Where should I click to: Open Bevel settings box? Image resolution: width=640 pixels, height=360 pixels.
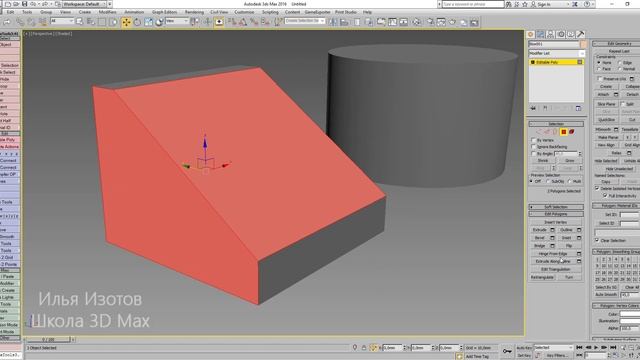(552, 238)
